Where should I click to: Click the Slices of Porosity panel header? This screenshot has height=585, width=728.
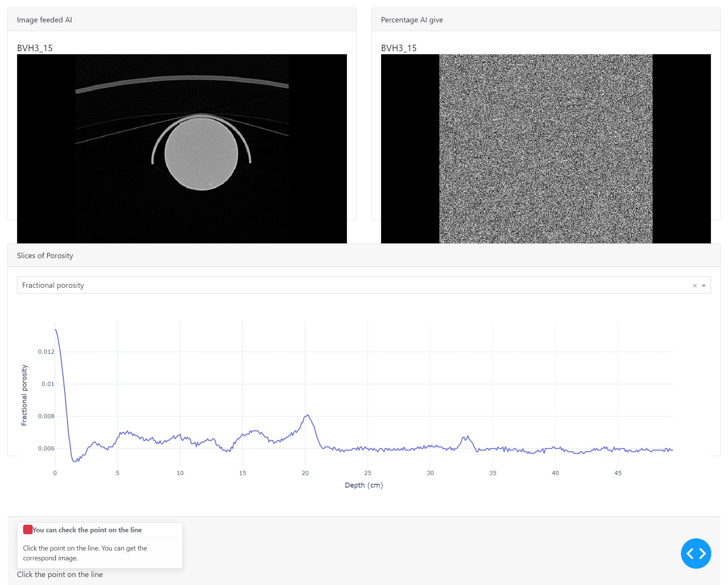45,256
